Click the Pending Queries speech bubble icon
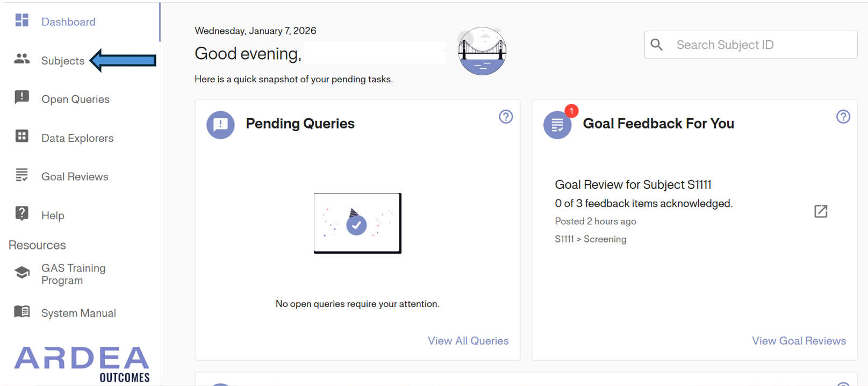The image size is (868, 386). (x=220, y=125)
